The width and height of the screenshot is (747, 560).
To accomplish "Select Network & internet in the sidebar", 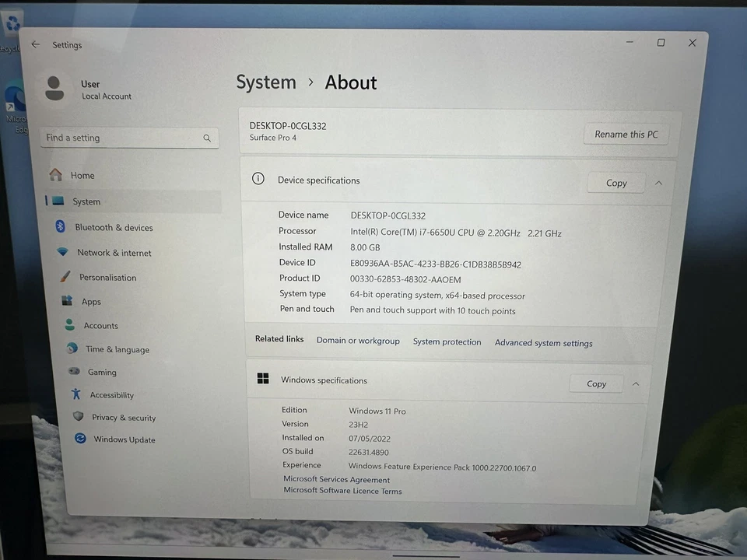I will tap(114, 252).
